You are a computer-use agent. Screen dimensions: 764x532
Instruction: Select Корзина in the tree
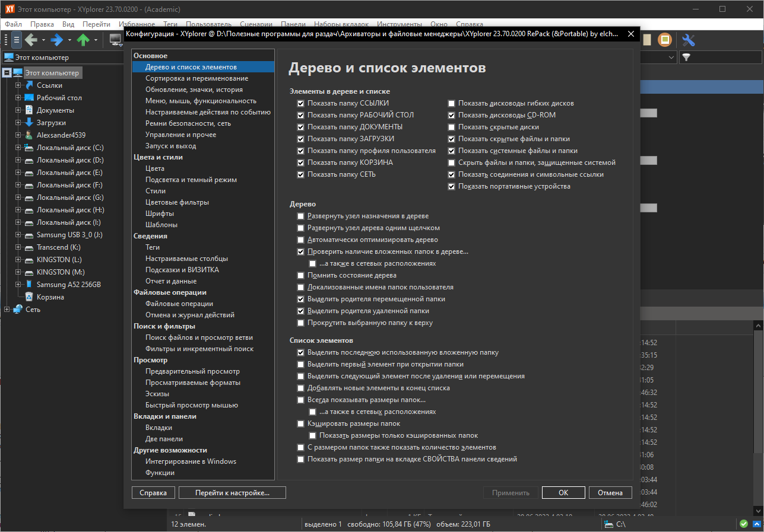point(50,297)
